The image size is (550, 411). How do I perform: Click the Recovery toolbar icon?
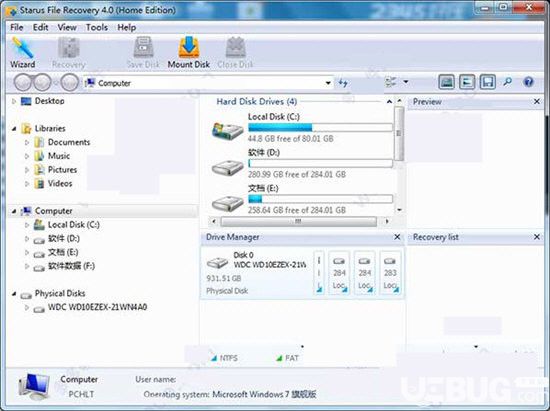coord(69,52)
